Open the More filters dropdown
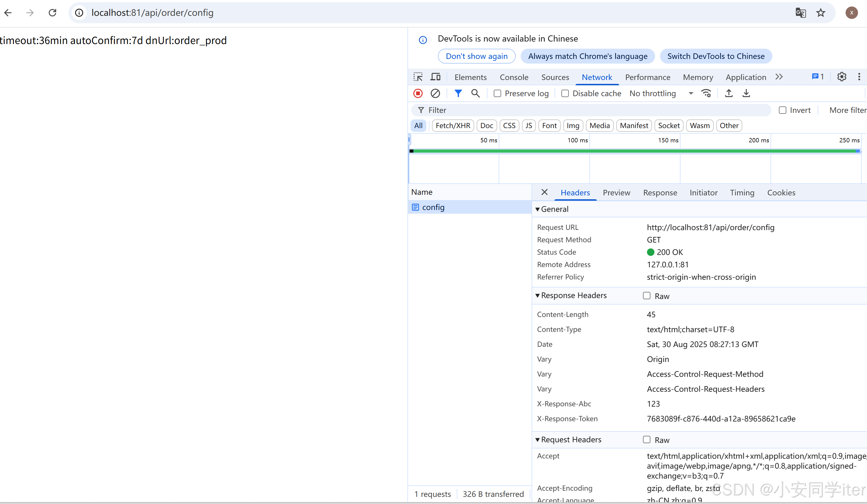The image size is (867, 504). point(847,110)
